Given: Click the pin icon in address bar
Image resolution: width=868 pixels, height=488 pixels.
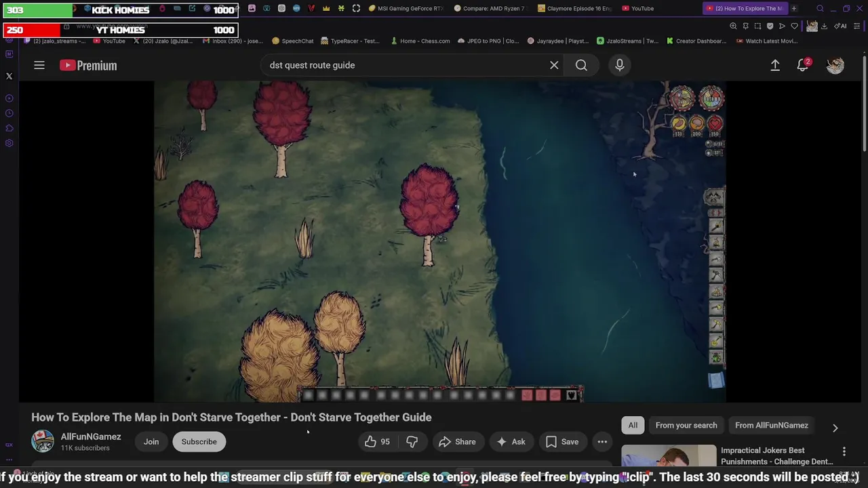Looking at the screenshot, I should [745, 26].
